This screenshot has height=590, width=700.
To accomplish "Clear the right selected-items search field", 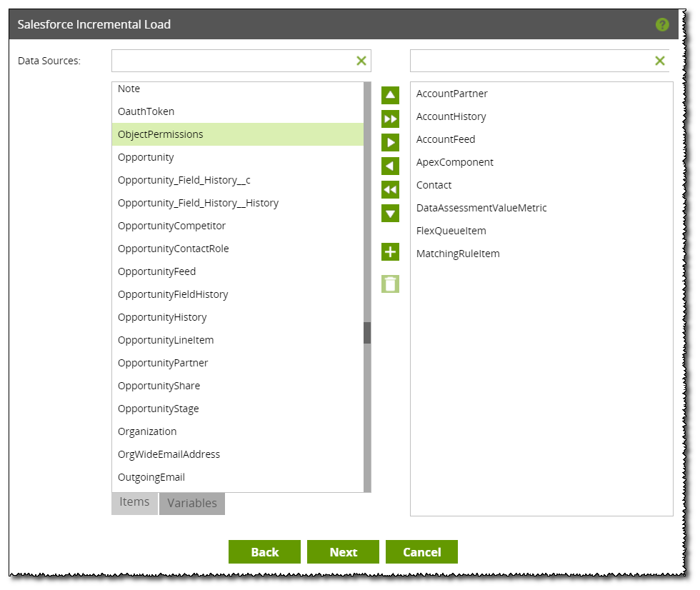I will (x=659, y=61).
